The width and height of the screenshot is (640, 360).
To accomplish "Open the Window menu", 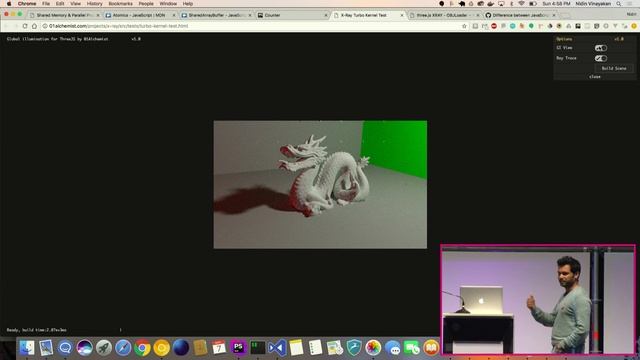I will [x=168, y=4].
